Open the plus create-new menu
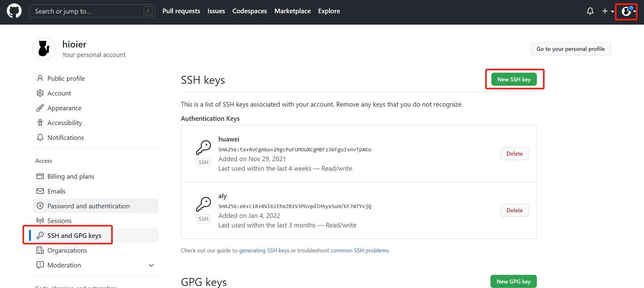The height and width of the screenshot is (288, 644). tap(608, 11)
